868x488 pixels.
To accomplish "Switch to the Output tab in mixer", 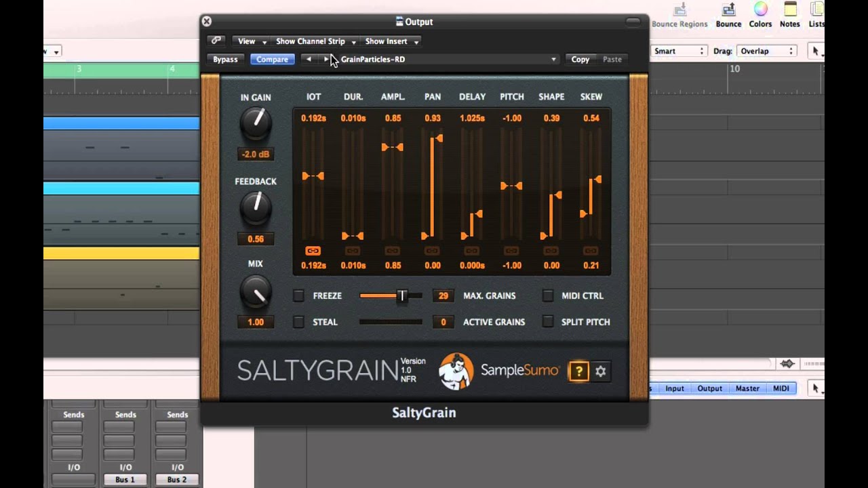I will (x=710, y=388).
